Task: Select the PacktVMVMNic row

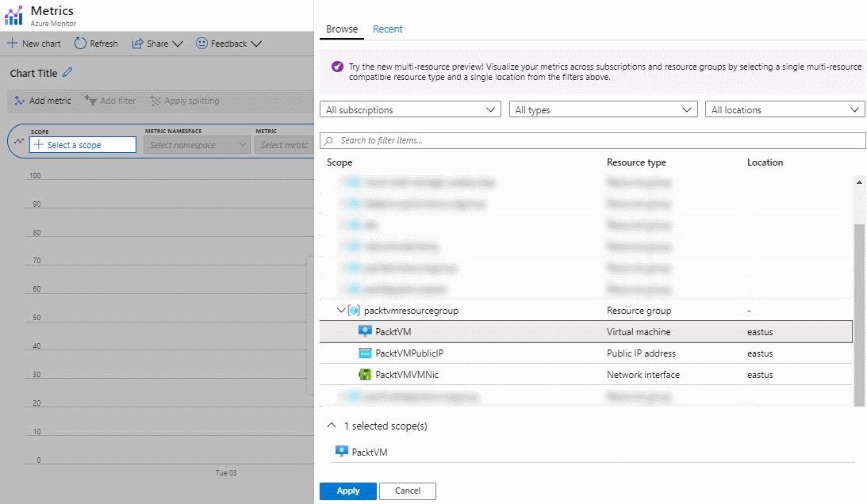Action: coord(586,375)
